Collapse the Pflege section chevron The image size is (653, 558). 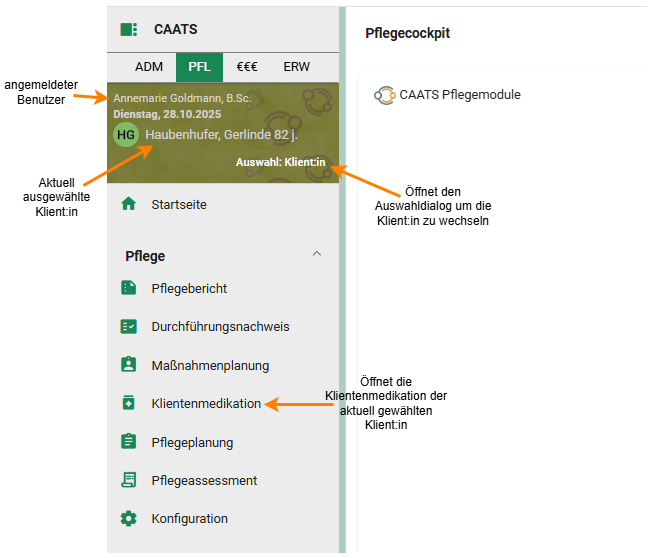(317, 254)
